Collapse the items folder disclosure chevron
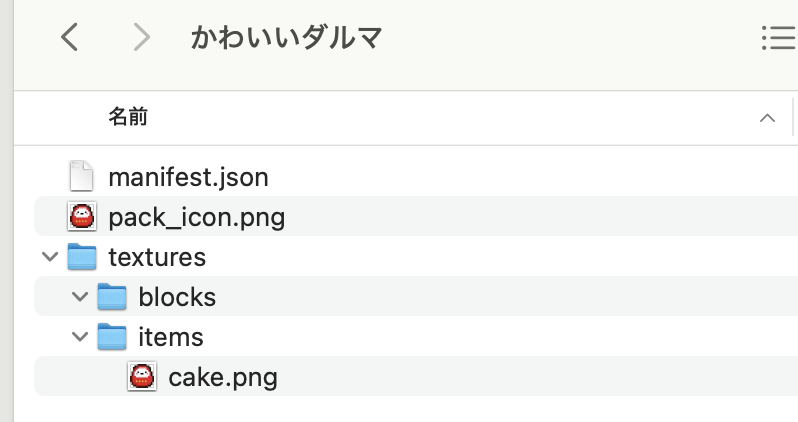798x422 pixels. point(80,337)
